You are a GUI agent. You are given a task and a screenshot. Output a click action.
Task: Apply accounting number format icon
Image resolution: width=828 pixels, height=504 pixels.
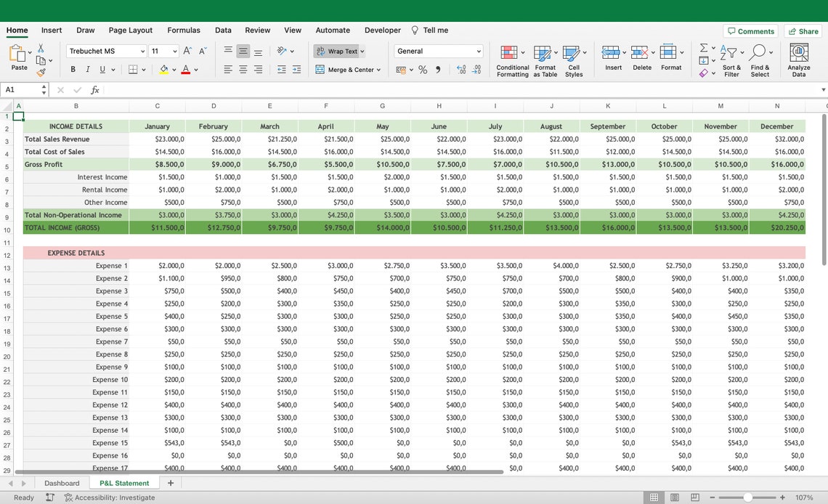pos(402,70)
